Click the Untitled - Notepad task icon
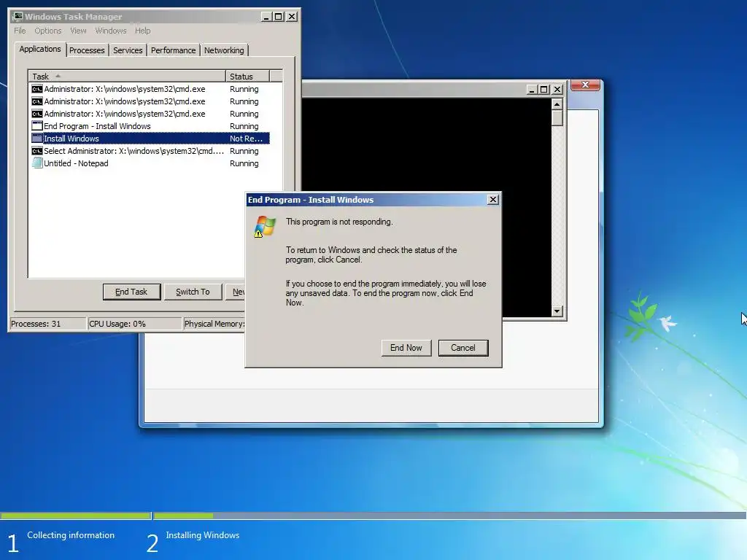The image size is (747, 560). tap(36, 163)
